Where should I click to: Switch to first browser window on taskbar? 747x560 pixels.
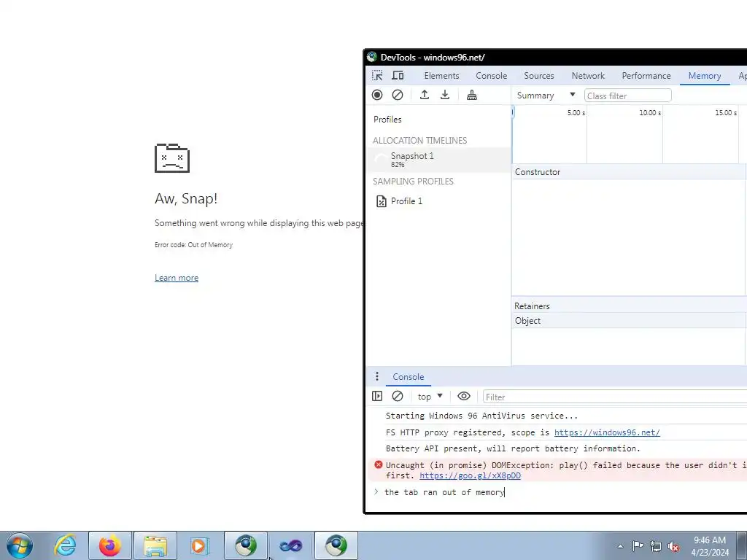(245, 545)
